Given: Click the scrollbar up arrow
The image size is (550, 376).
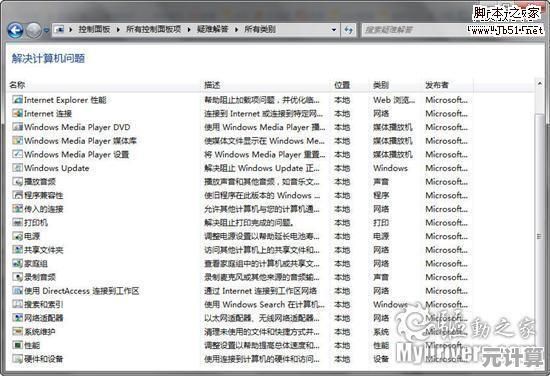Looking at the screenshot, I should 539,83.
